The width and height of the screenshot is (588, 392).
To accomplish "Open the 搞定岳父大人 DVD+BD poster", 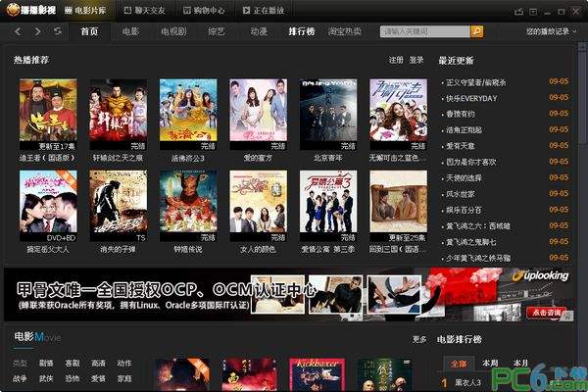I will point(48,206).
